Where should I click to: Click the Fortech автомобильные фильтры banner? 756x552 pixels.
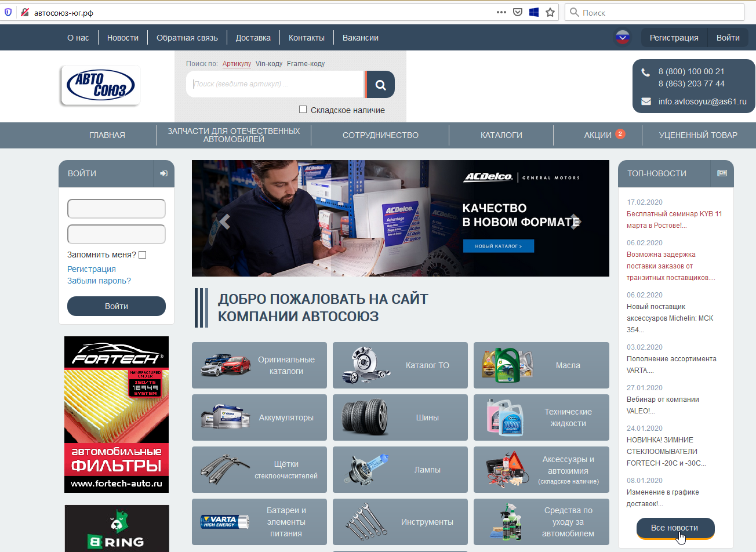coord(117,415)
